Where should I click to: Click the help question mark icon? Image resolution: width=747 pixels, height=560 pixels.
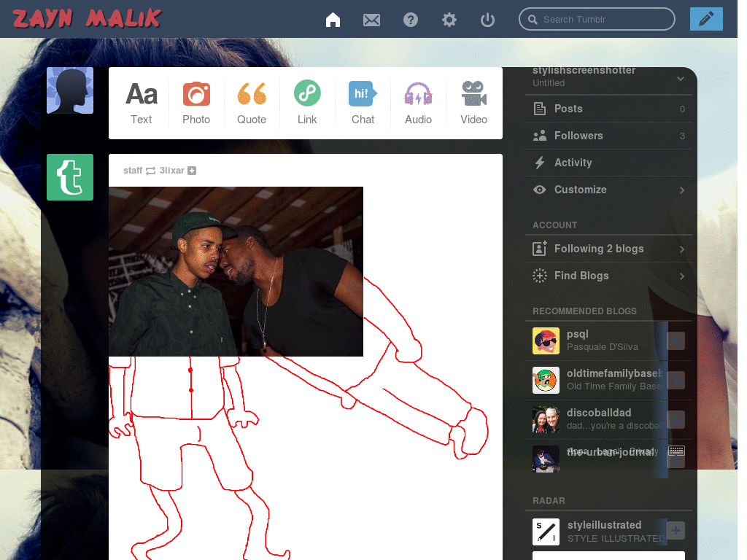point(410,20)
